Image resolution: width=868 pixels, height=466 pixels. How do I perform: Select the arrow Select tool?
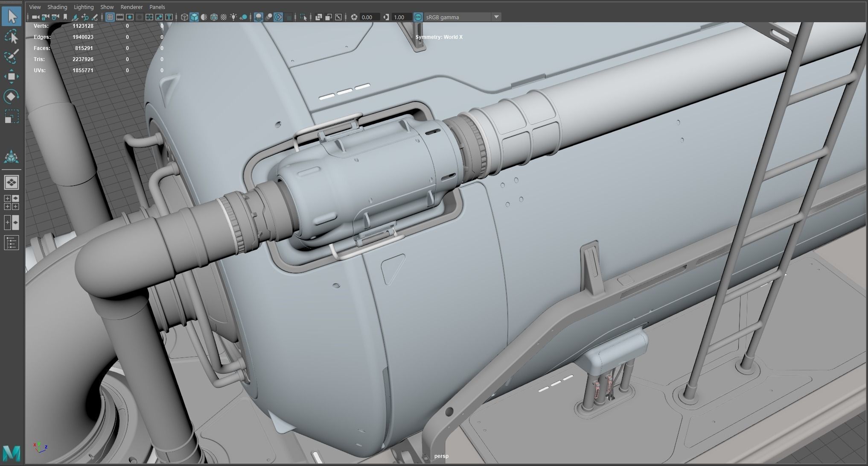(x=12, y=17)
